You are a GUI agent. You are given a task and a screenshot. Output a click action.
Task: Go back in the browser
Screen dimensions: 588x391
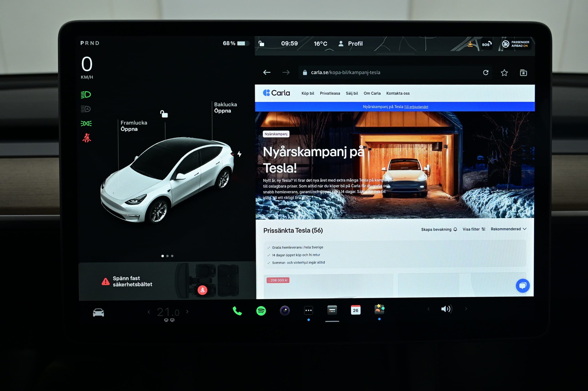pos(267,72)
